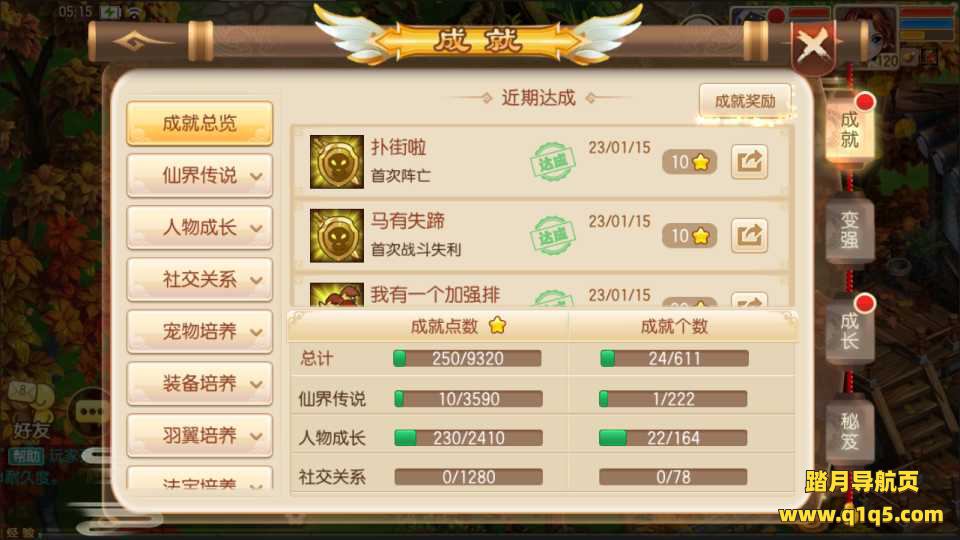Tap the 扑街啦 achievement badge icon

[337, 162]
